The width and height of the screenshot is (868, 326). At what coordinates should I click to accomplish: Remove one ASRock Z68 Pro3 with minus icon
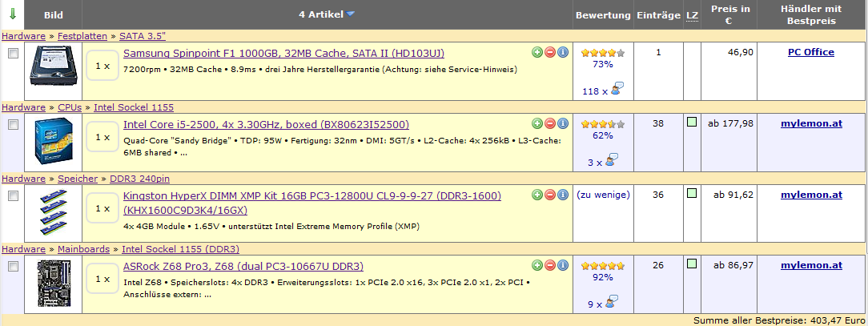click(549, 266)
